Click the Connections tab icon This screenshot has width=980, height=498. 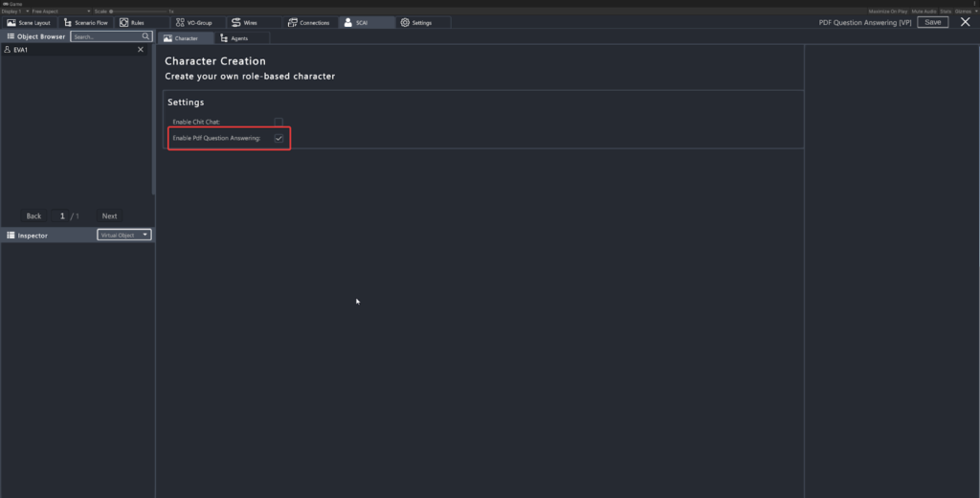click(291, 22)
